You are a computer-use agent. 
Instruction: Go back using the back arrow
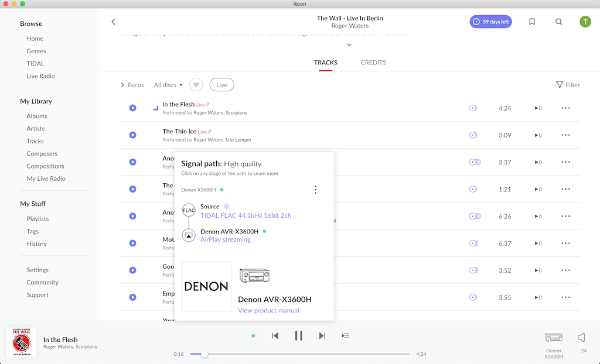pyautogui.click(x=113, y=22)
